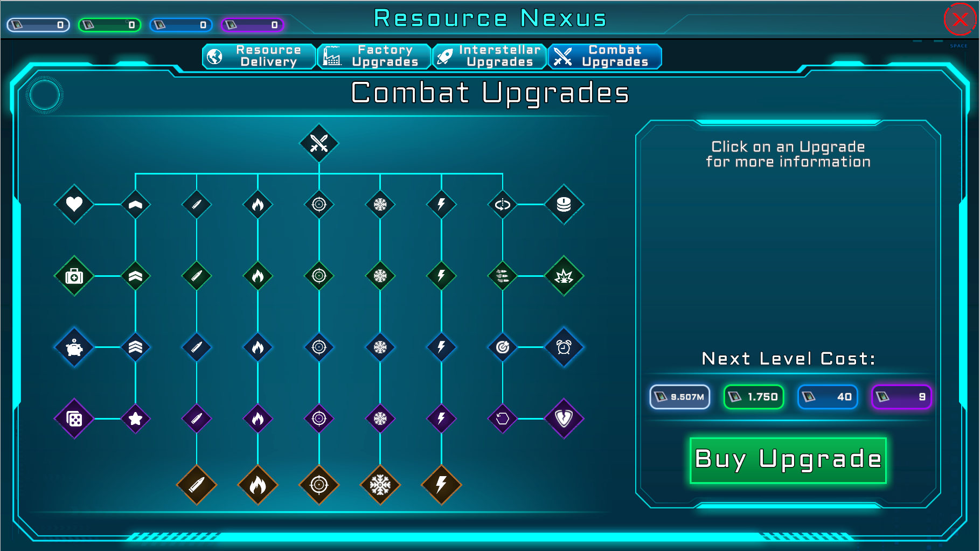The width and height of the screenshot is (980, 551).
Task: Click the alarm clock upgrade node
Action: point(564,347)
